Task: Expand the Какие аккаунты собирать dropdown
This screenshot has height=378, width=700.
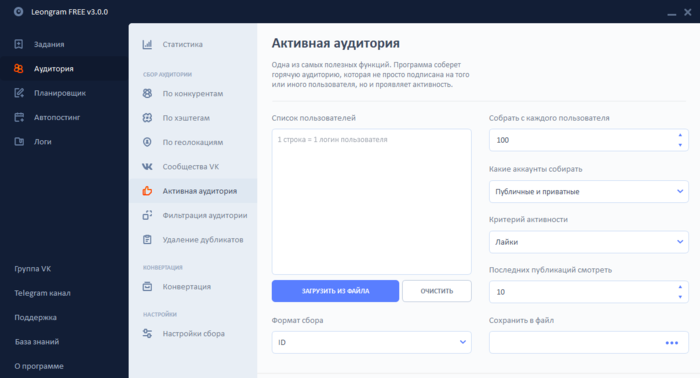Action: [588, 191]
